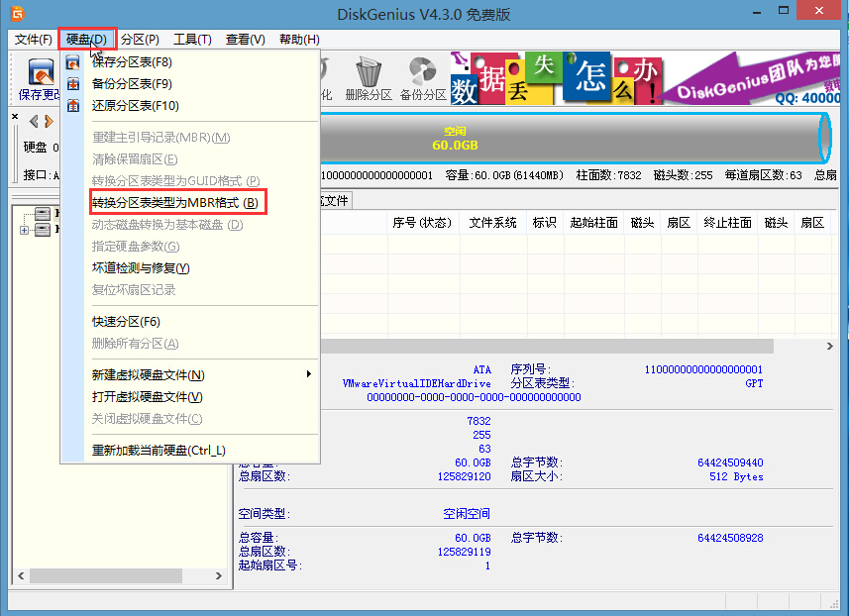This screenshot has height=616, width=849.
Task: Minimize the DiskGenius window
Action: tap(757, 12)
